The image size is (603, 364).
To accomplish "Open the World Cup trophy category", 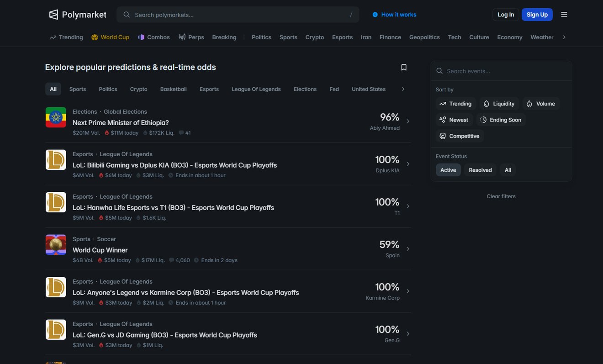I will click(111, 37).
